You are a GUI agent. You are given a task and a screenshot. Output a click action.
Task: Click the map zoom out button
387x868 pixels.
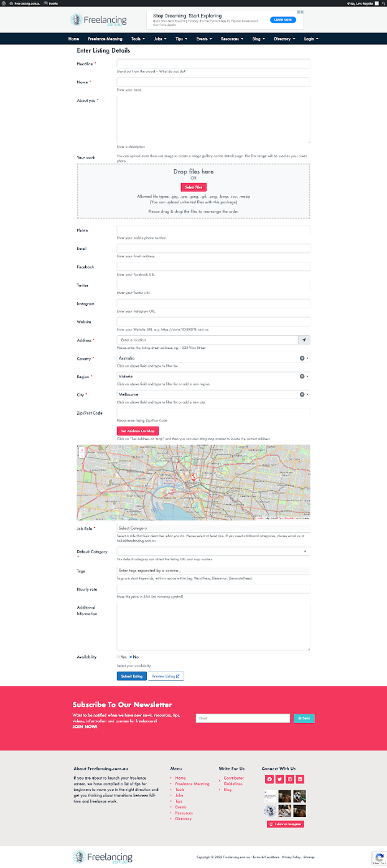point(82,455)
